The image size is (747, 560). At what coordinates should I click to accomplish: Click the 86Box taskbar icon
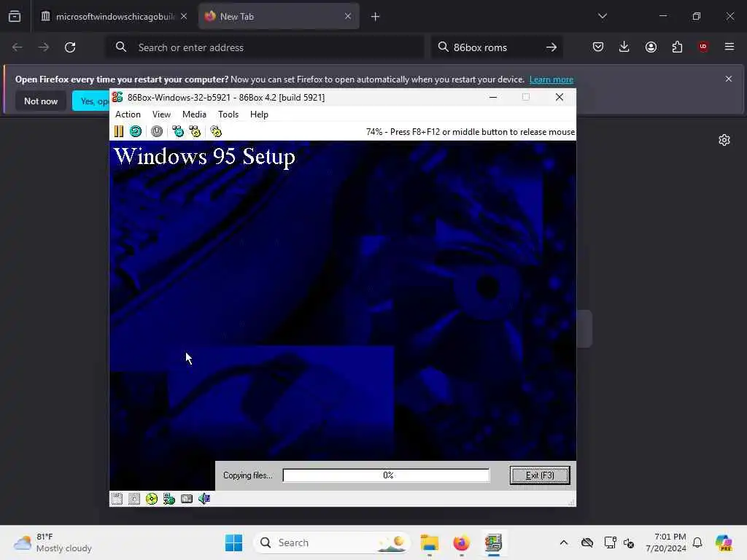pos(494,542)
